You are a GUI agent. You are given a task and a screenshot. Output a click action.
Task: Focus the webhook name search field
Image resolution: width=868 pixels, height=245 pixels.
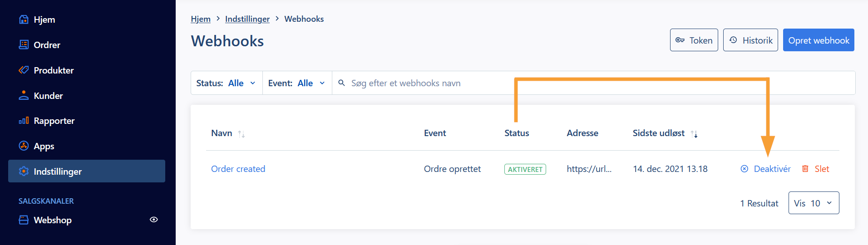pos(593,83)
